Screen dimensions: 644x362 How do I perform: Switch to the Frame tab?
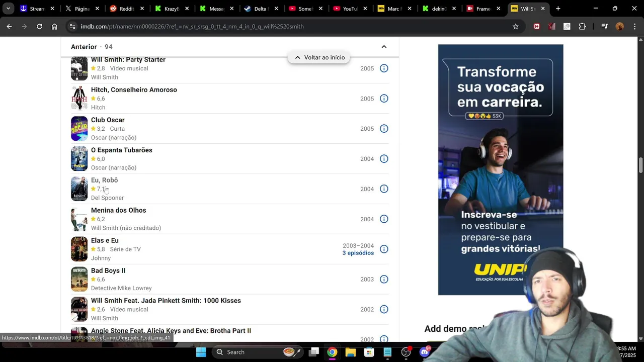click(x=482, y=9)
